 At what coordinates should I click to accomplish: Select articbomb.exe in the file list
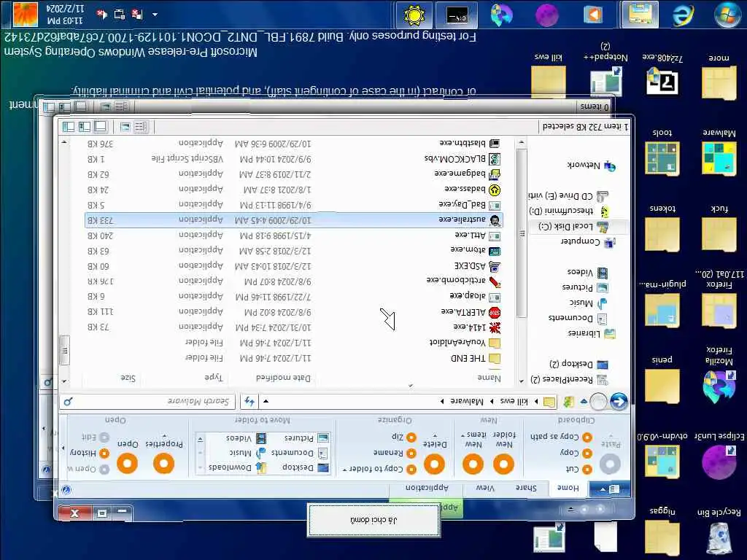click(x=293, y=281)
